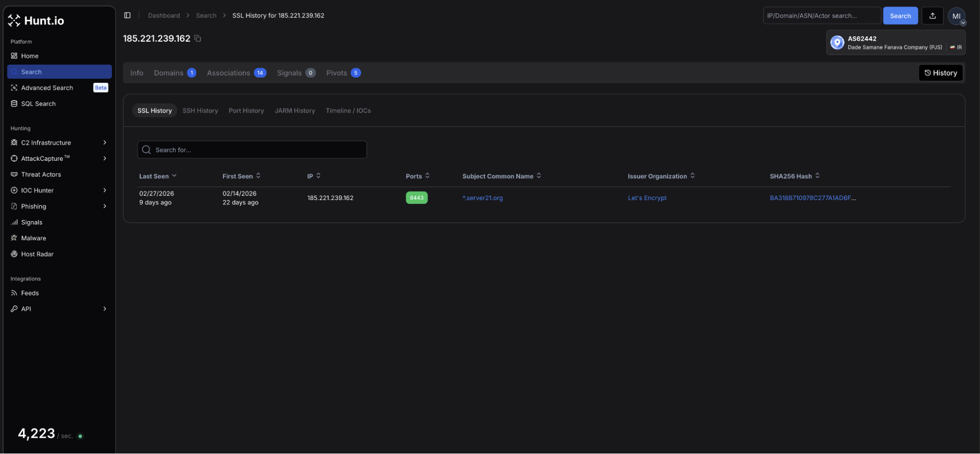980x454 pixels.
Task: Toggle Last Seen column sort order
Action: (175, 176)
